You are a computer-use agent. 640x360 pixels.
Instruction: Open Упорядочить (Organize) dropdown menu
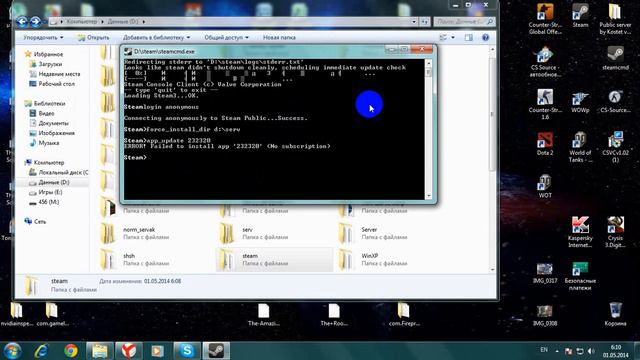coord(43,38)
